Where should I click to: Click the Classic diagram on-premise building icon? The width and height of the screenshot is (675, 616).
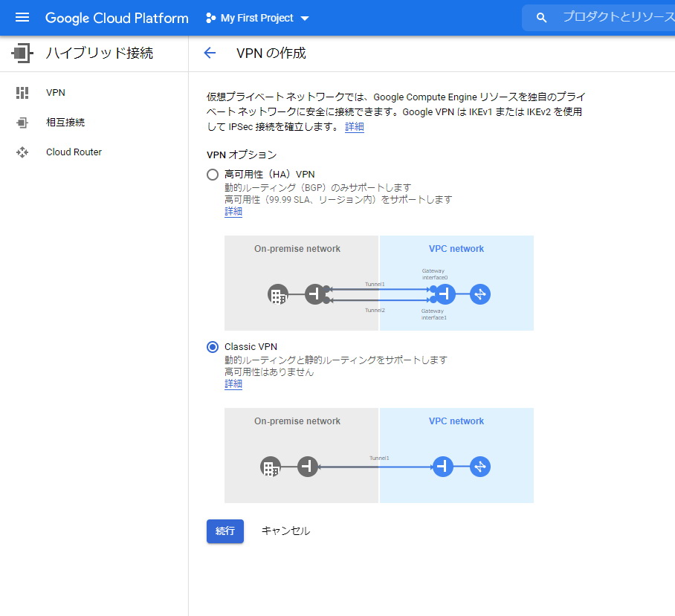[x=271, y=467]
